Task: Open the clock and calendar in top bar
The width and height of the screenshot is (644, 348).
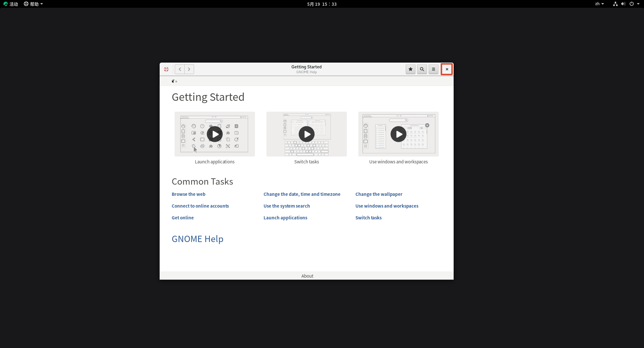Action: (322, 4)
